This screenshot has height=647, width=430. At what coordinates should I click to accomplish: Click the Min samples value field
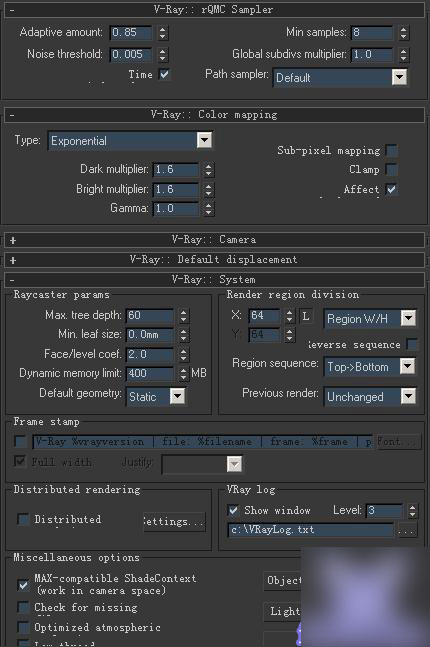[372, 33]
